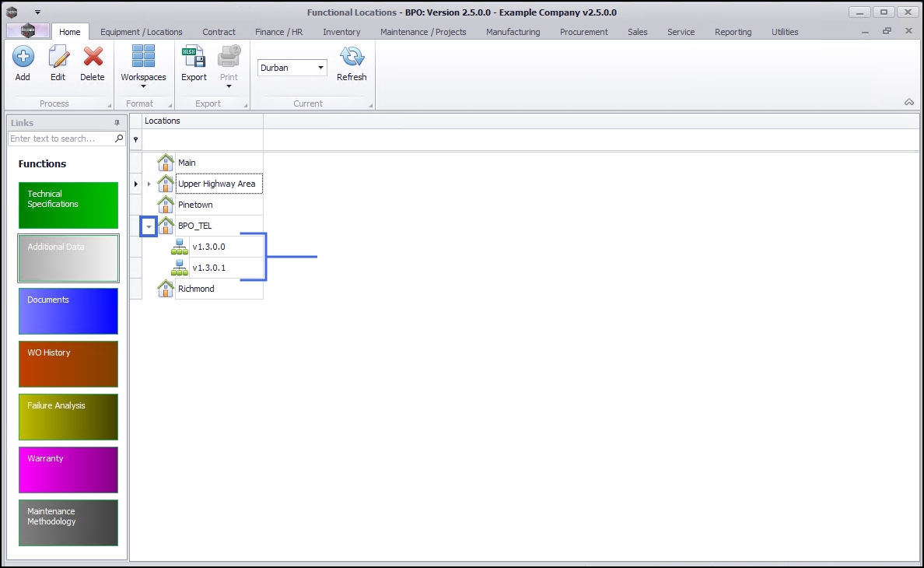Open the Finance / HR tab

tap(278, 32)
